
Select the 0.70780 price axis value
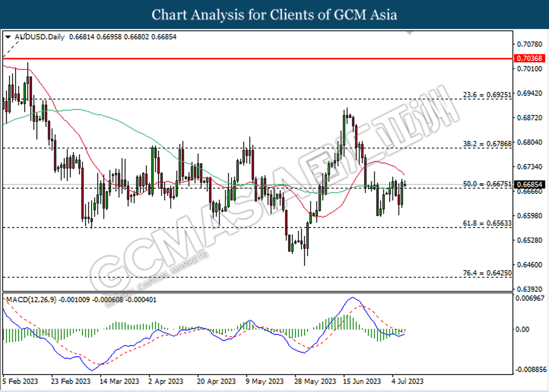[x=530, y=44]
